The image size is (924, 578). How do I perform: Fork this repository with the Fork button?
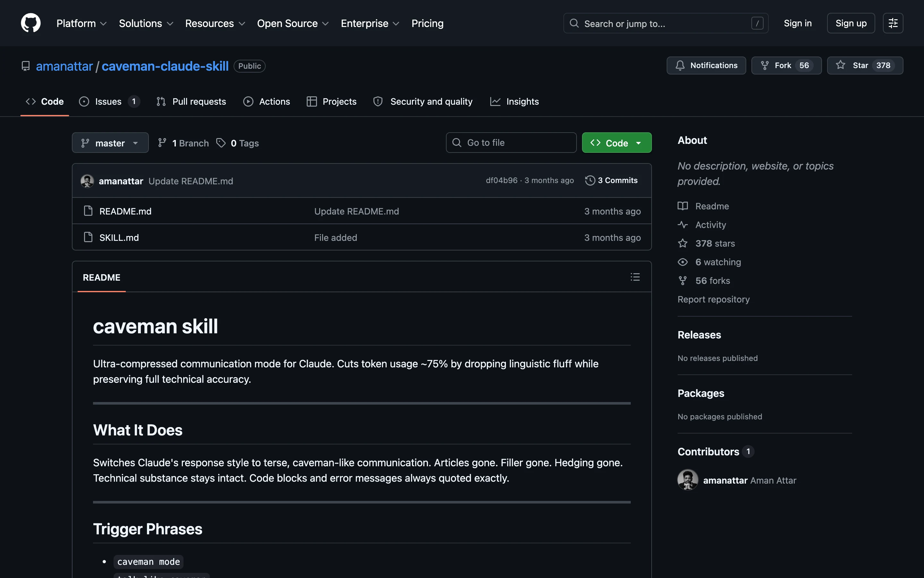pyautogui.click(x=786, y=66)
